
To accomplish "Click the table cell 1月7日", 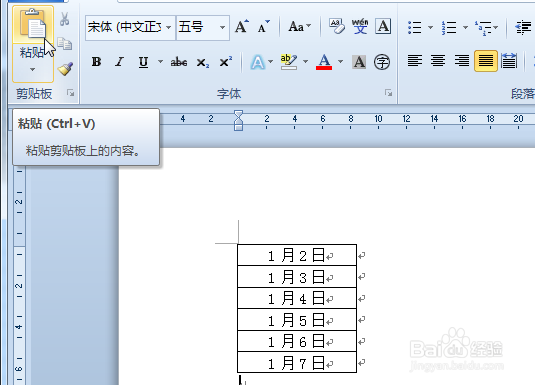I will point(297,362).
